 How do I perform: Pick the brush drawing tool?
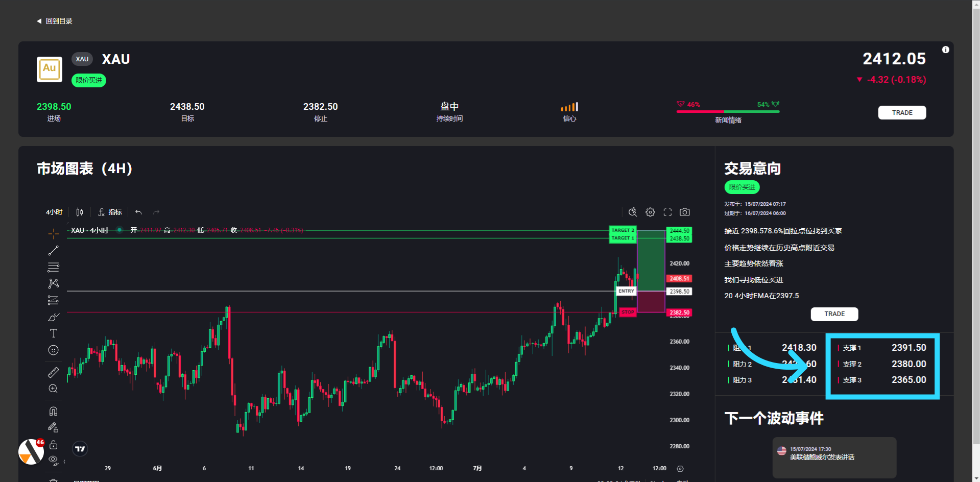pyautogui.click(x=53, y=317)
